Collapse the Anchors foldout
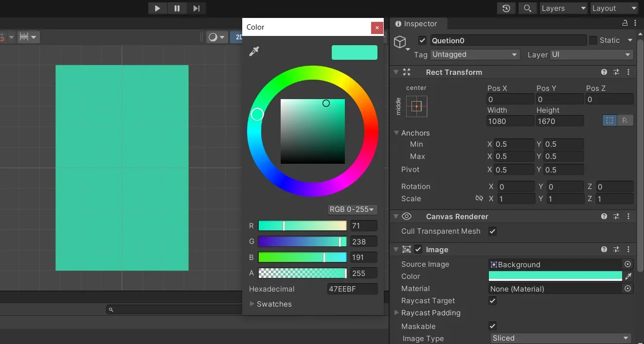Viewport: 644px width, 344px height. (396, 133)
